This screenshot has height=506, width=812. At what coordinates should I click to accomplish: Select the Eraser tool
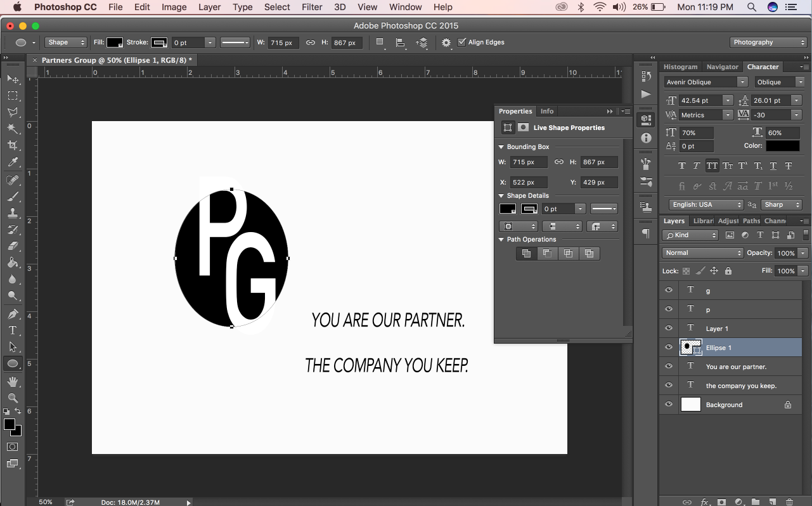click(x=13, y=246)
